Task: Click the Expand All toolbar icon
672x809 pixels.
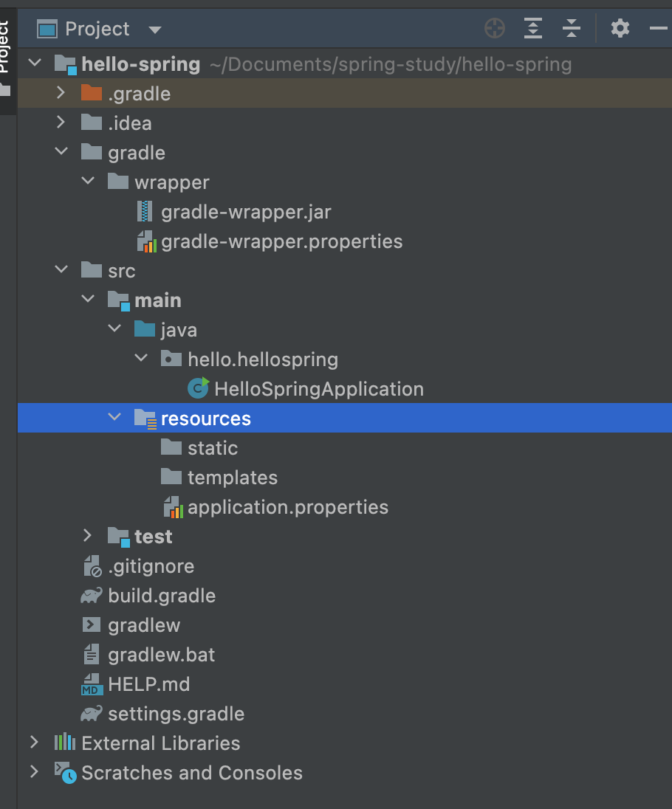Action: [x=532, y=28]
